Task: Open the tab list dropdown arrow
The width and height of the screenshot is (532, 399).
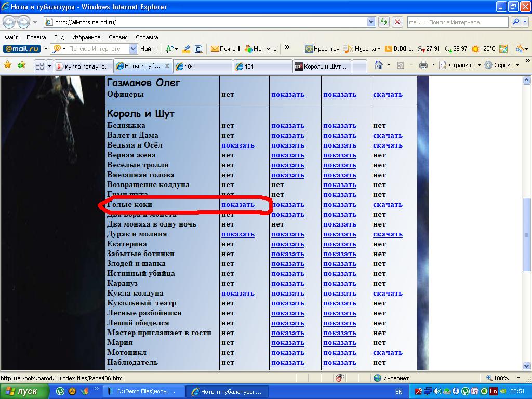Action: click(x=49, y=66)
